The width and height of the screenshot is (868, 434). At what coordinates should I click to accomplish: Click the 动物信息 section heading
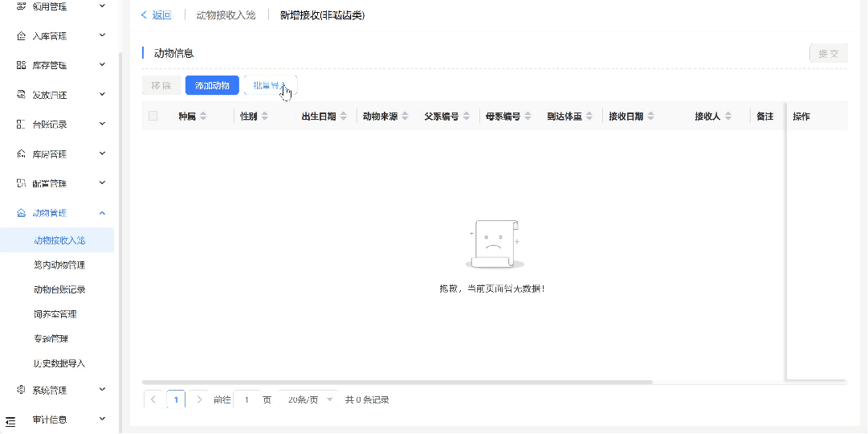click(173, 53)
